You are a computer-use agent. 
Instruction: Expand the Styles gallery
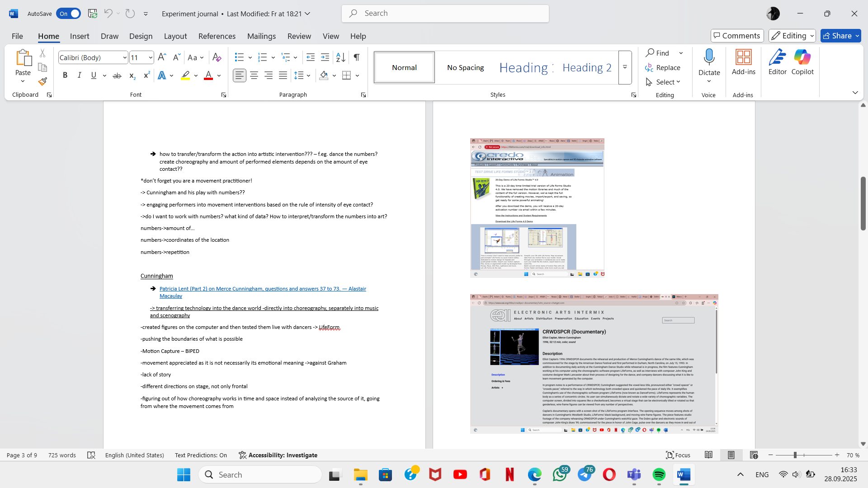(x=625, y=67)
